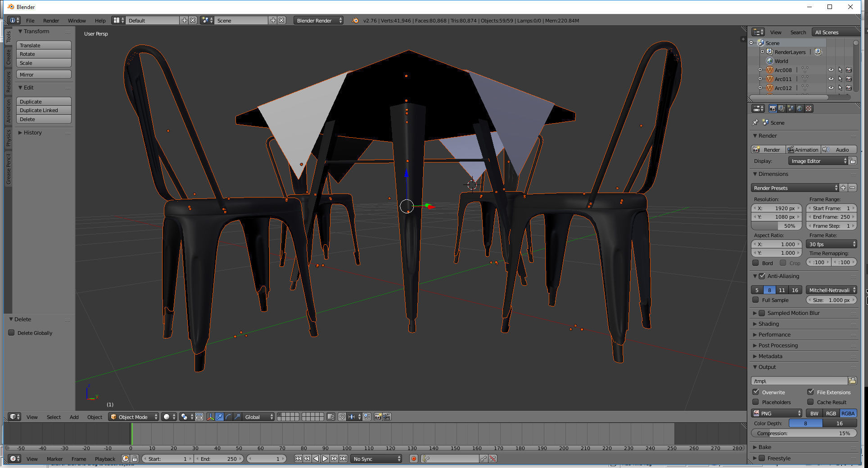Open the Blender Render engine dropdown

tap(318, 20)
